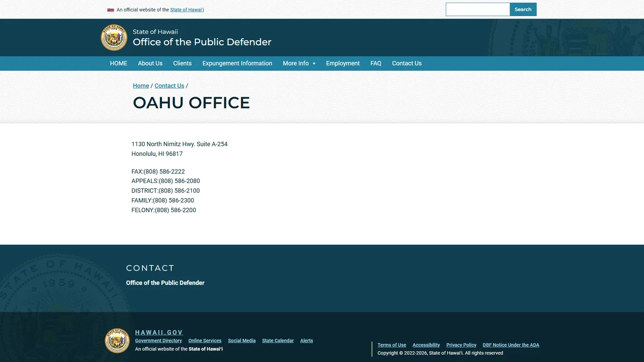The image size is (644, 362).
Task: Select the FAMILY:(808) 586-2300 line
Action: pos(163,200)
